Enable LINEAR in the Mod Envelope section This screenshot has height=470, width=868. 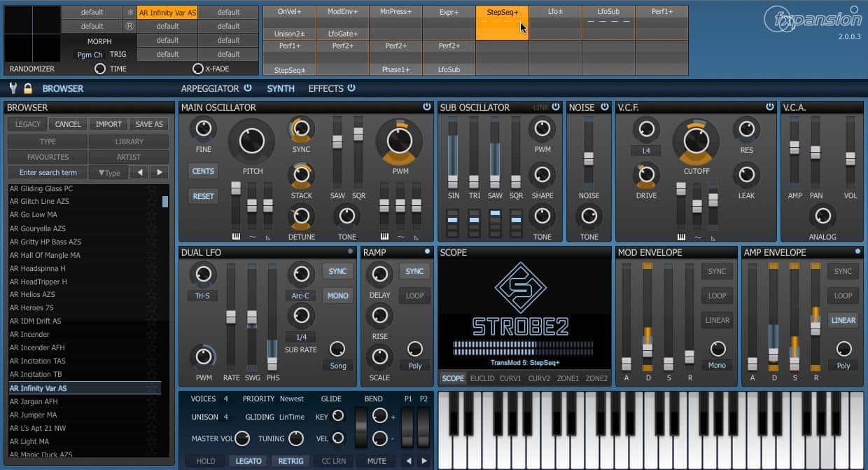tap(717, 320)
